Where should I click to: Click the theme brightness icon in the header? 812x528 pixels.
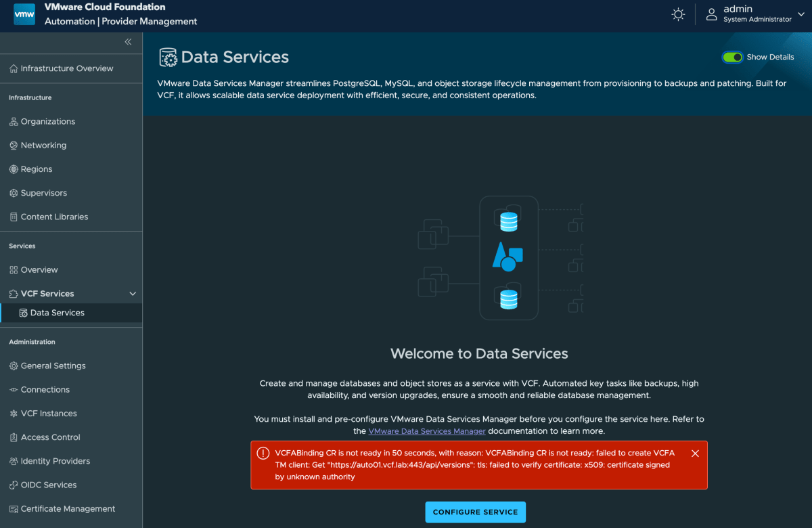pos(678,14)
